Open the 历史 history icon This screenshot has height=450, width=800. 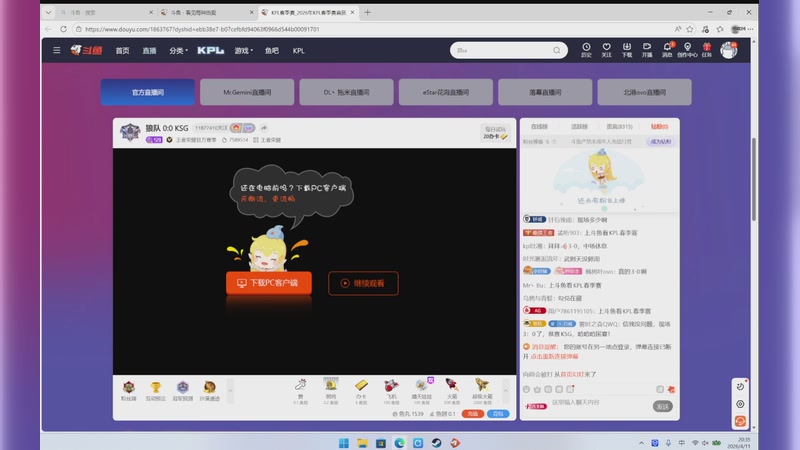click(586, 50)
